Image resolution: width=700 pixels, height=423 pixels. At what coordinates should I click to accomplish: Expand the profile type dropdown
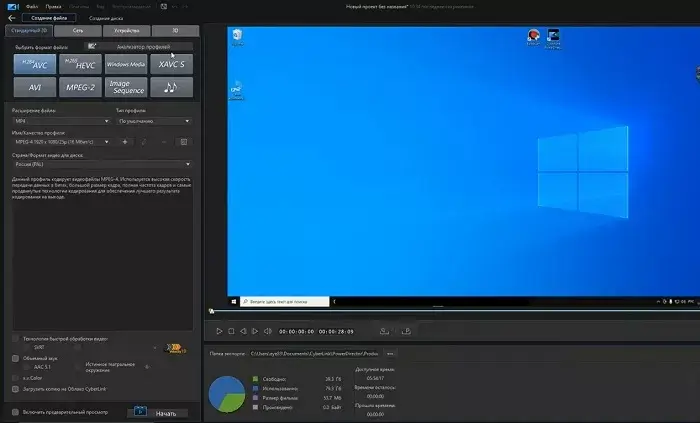[153, 121]
